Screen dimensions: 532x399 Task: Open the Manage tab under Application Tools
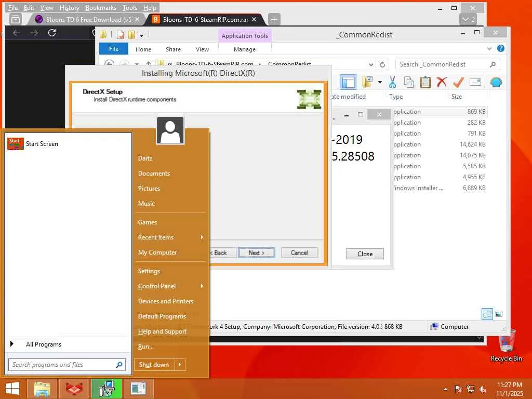tap(245, 49)
